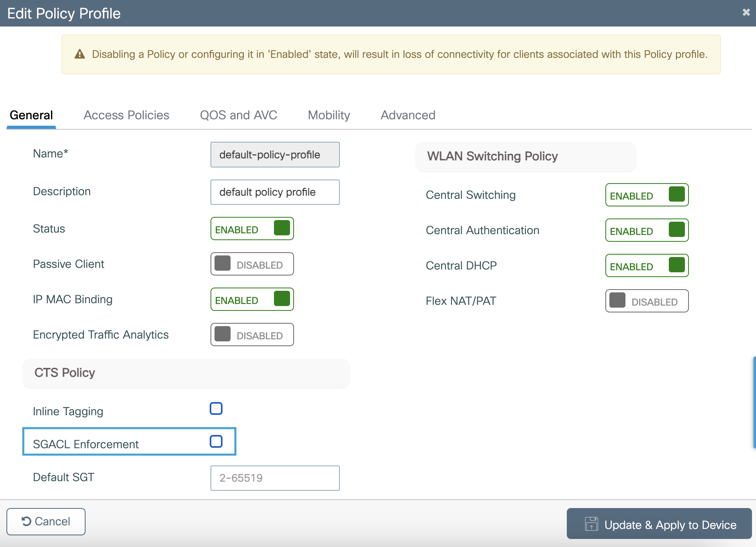Disable the Central DHCP toggle
Viewport: 756px width, 547px height.
[x=647, y=266]
